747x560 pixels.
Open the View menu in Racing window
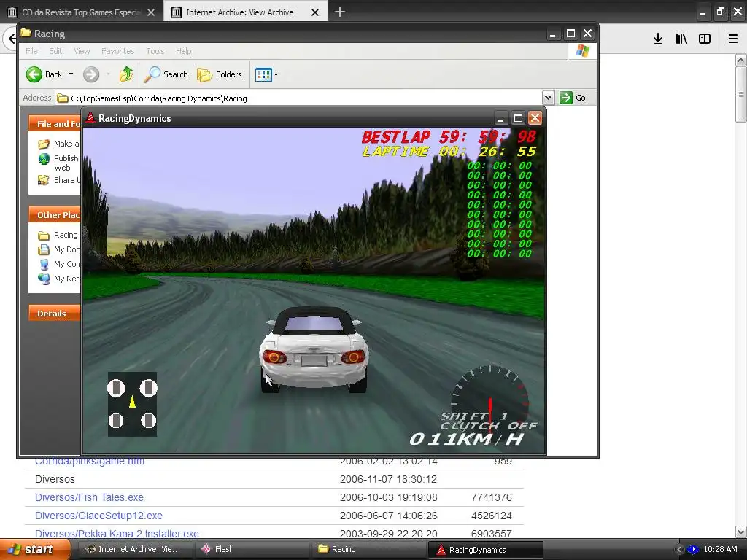(x=82, y=51)
